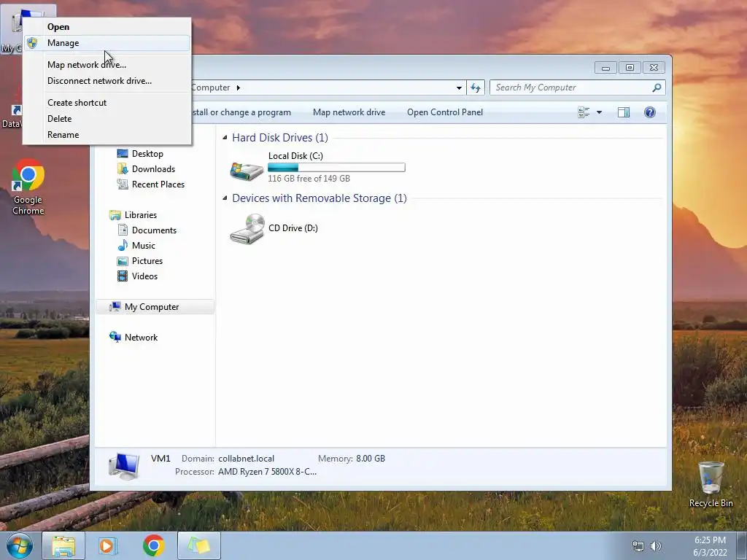Open the Videos library
The height and width of the screenshot is (560, 747).
pyautogui.click(x=144, y=276)
